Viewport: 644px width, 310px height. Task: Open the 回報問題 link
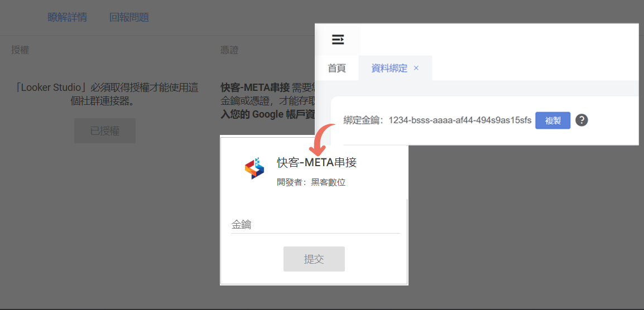[129, 17]
